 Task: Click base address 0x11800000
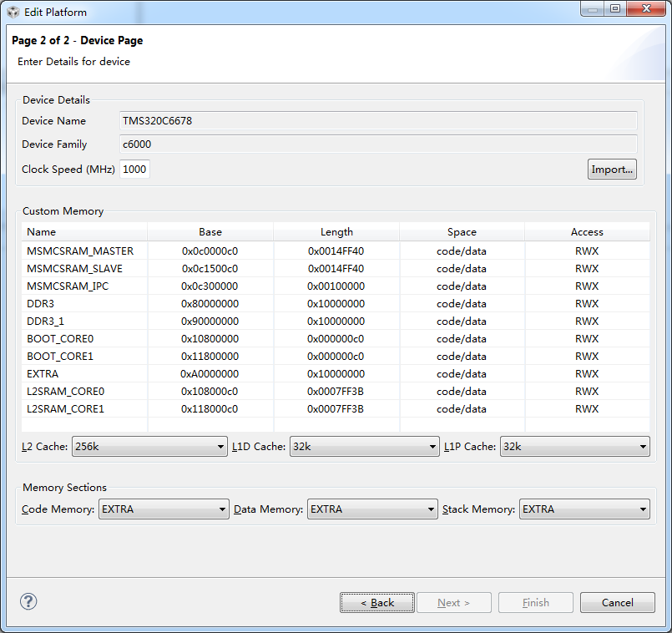coord(210,357)
